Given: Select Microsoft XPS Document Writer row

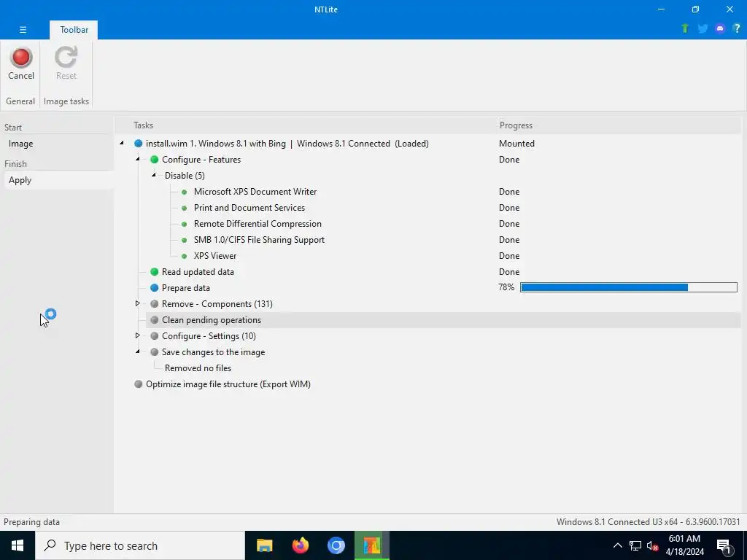Looking at the screenshot, I should (x=255, y=192).
